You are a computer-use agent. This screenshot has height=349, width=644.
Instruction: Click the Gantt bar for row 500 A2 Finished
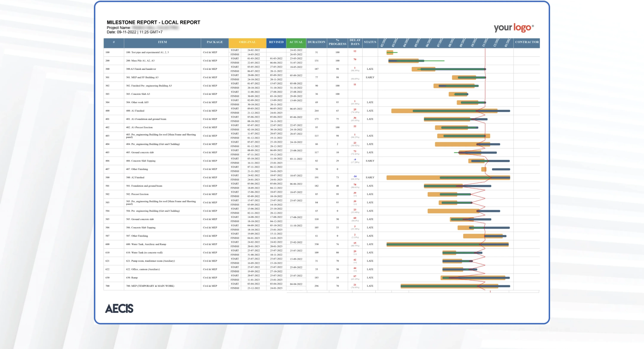(x=448, y=178)
